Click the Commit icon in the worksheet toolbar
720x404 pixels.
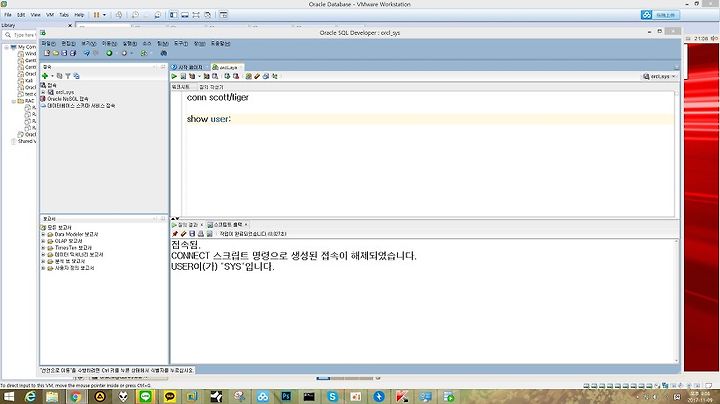coord(227,76)
